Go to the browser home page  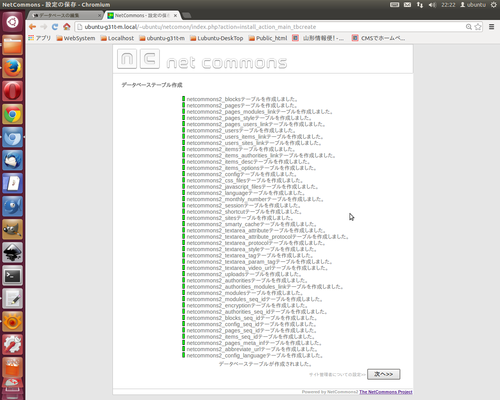click(67, 27)
